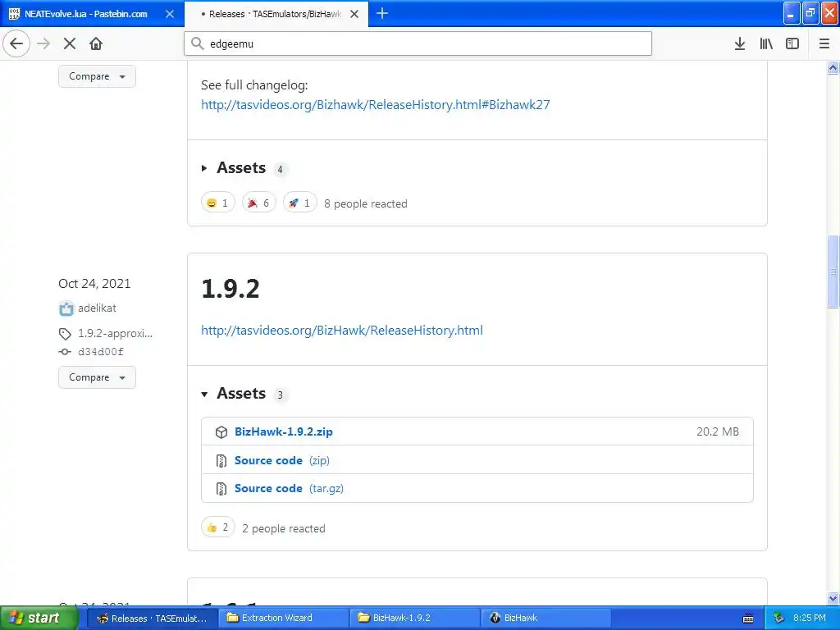Click adelikat's avatar icon

coord(66,308)
